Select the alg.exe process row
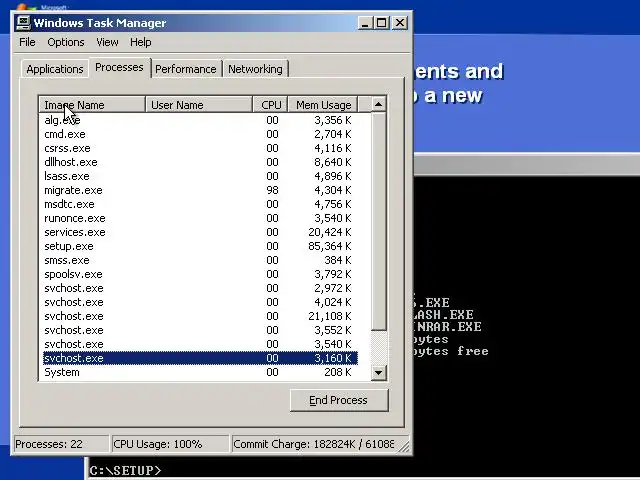This screenshot has width=640, height=480. 200,120
